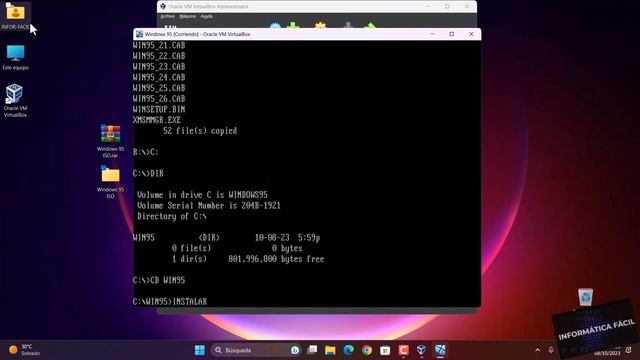Click the VirtualBox logo in the Windows 95 window title bar

(x=139, y=34)
